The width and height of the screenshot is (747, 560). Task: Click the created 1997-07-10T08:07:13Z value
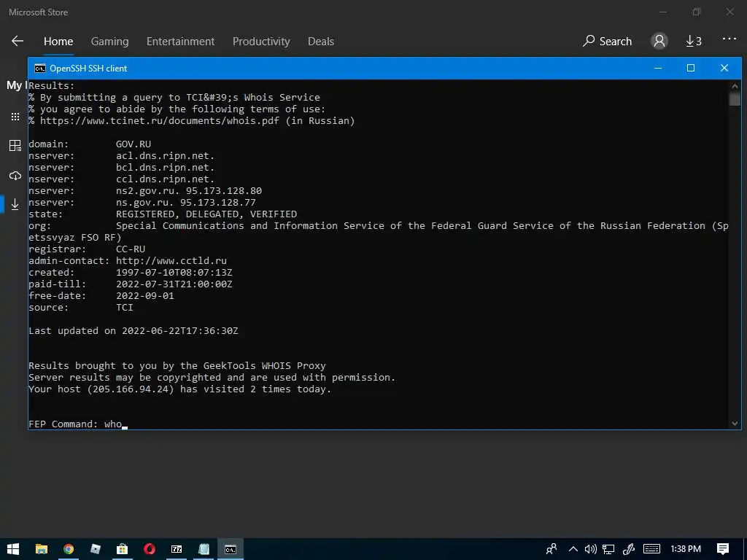tap(174, 273)
